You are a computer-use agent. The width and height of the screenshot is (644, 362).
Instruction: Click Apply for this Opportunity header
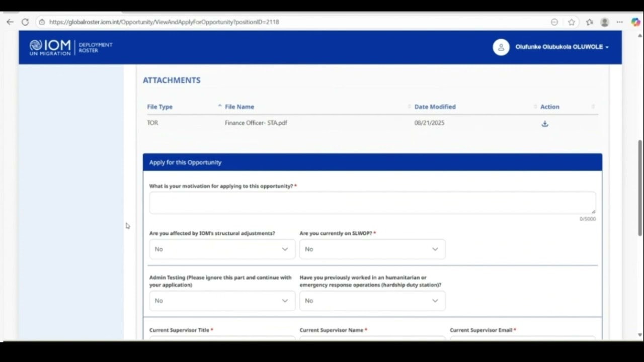coord(372,162)
